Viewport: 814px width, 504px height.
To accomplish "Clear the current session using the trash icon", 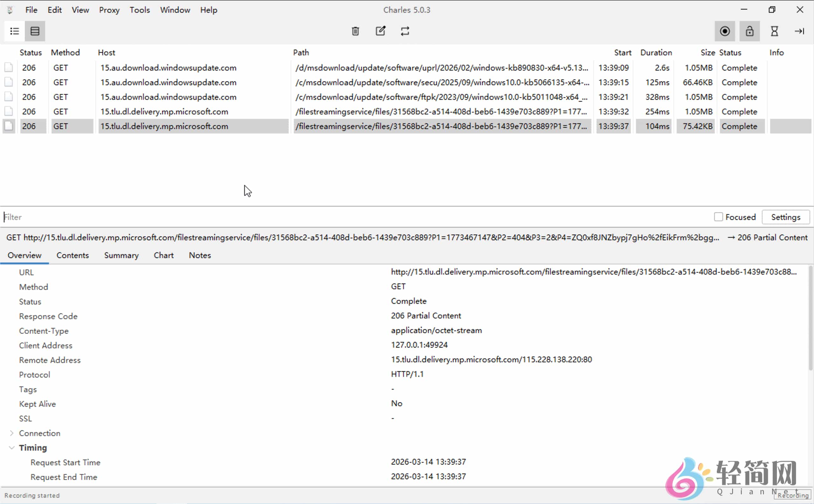I will point(355,31).
